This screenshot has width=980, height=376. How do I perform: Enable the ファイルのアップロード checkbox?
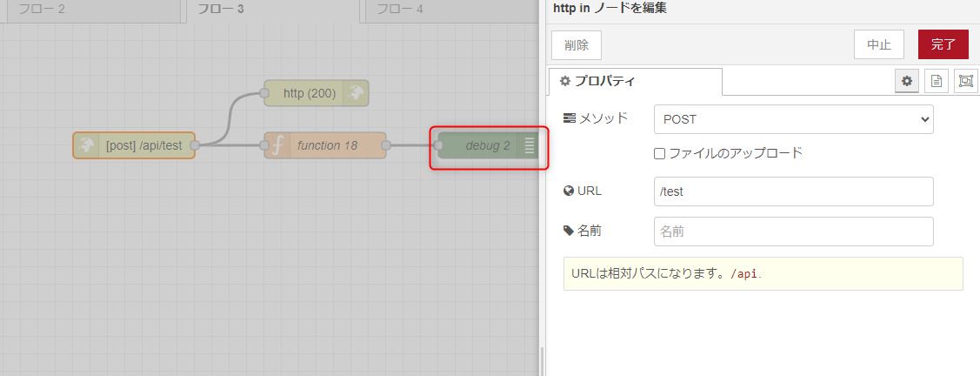click(x=659, y=153)
